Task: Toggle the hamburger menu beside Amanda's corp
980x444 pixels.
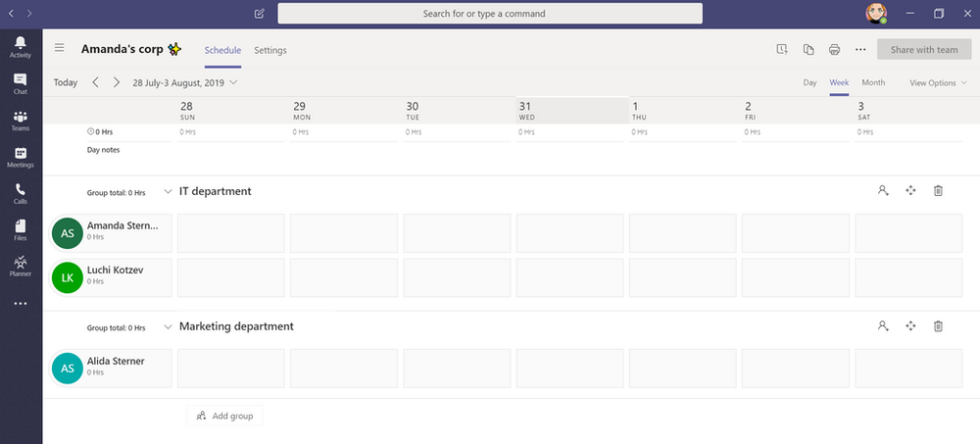Action: [60, 47]
